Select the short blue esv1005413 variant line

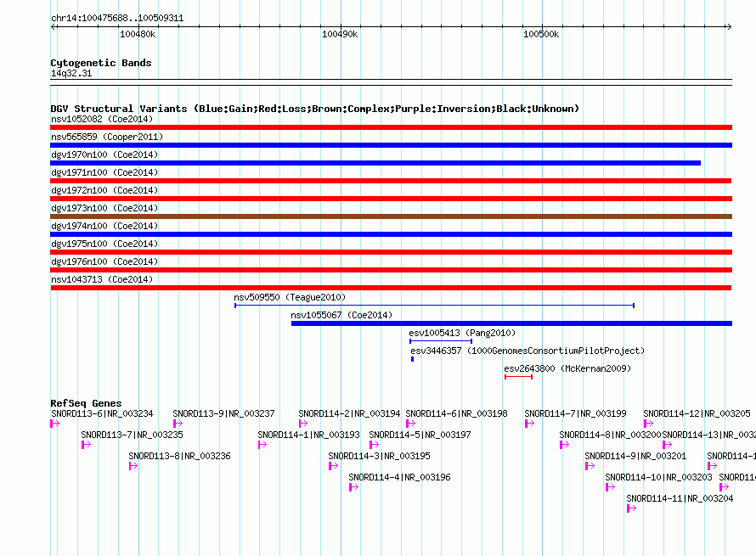(441, 341)
